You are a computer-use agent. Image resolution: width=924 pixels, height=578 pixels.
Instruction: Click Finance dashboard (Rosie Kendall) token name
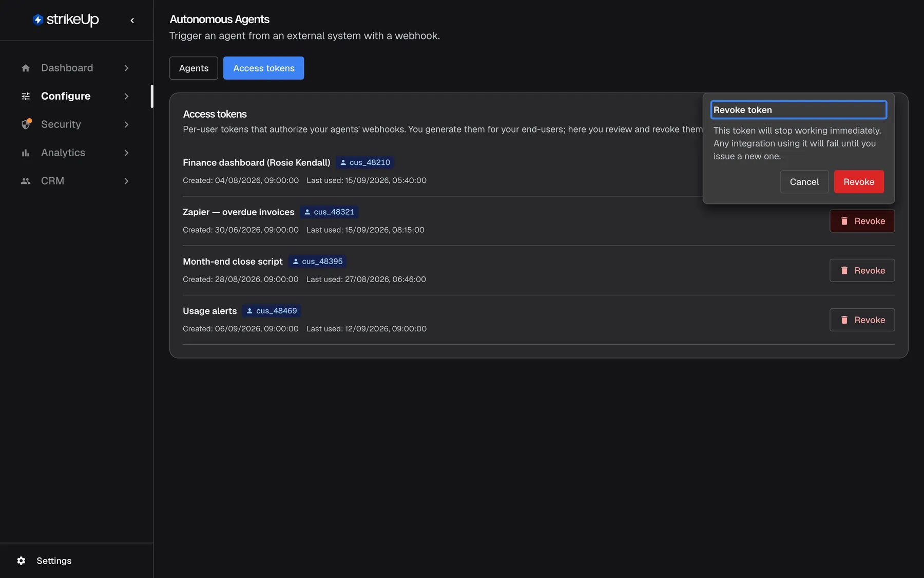pyautogui.click(x=257, y=162)
